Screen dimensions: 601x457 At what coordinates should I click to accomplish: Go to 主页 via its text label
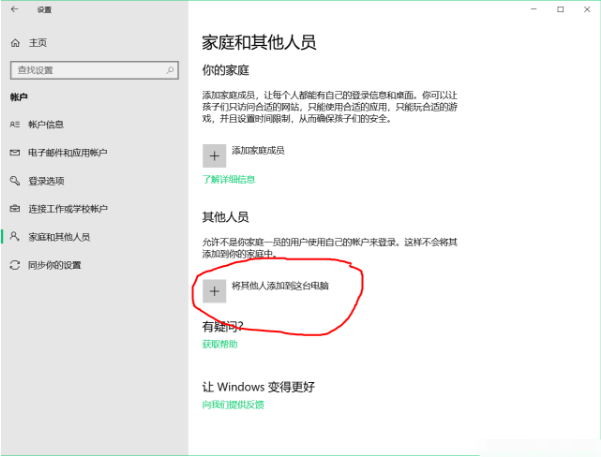(x=37, y=43)
